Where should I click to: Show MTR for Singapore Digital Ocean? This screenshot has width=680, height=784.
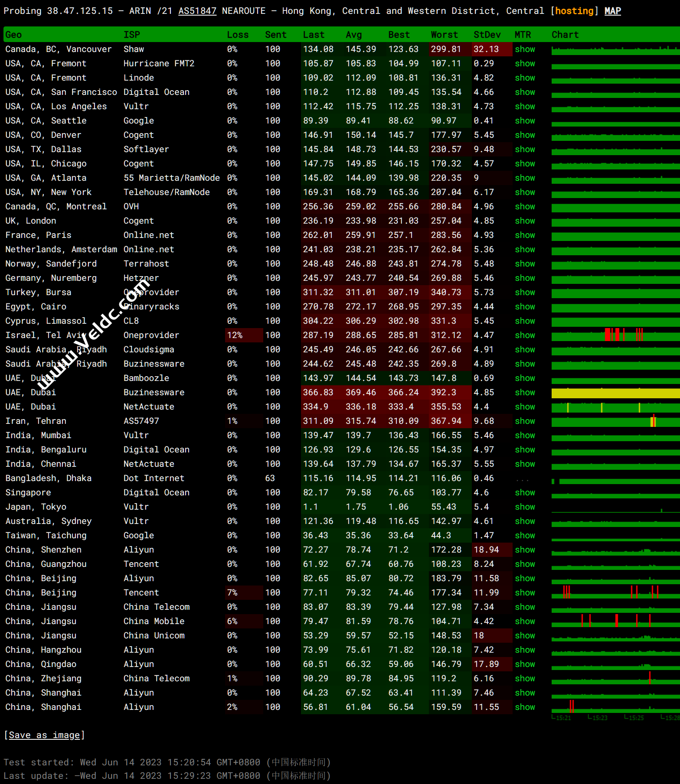(x=525, y=493)
